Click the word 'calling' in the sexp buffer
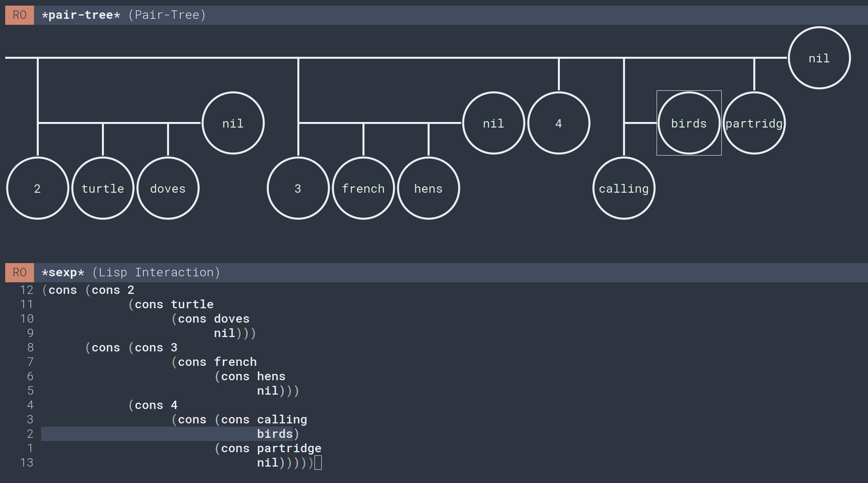Screen dimensions: 868x483 [282, 419]
